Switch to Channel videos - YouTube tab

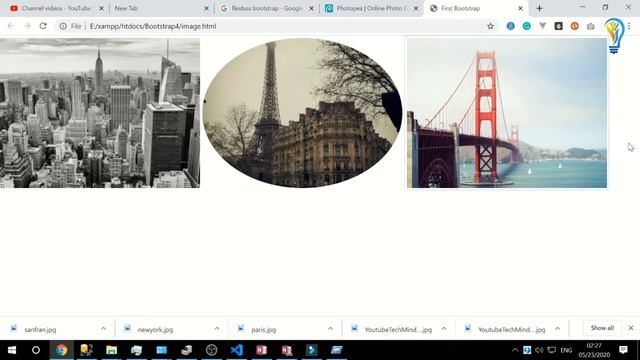pyautogui.click(x=56, y=8)
